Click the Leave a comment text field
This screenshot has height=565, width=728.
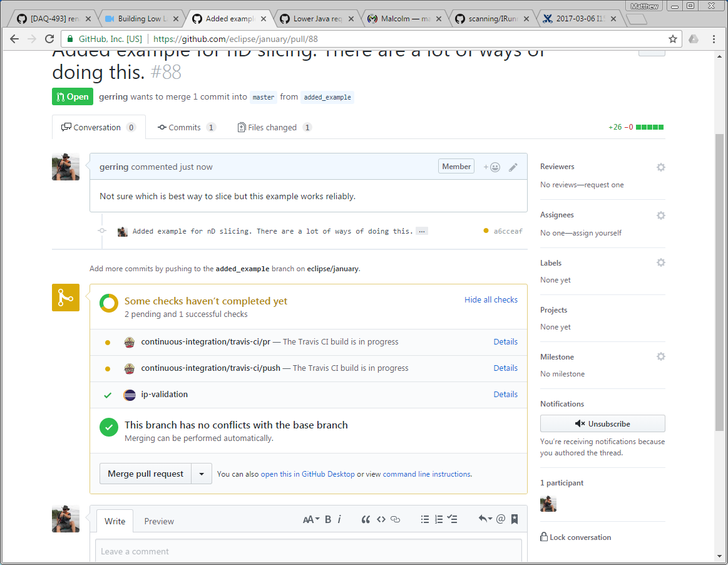309,551
